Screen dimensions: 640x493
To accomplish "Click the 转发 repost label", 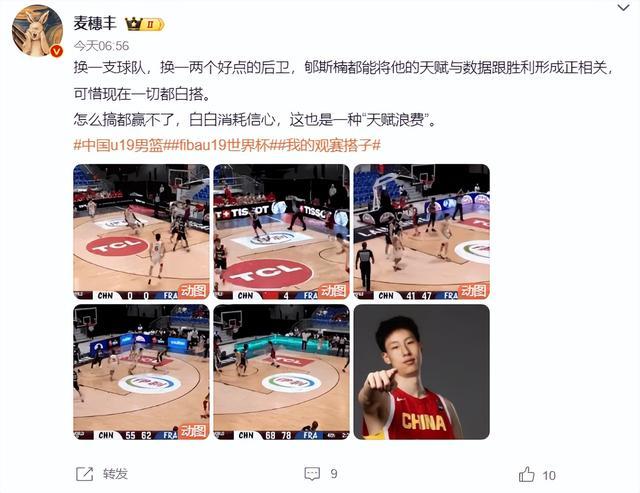I will coord(115,474).
